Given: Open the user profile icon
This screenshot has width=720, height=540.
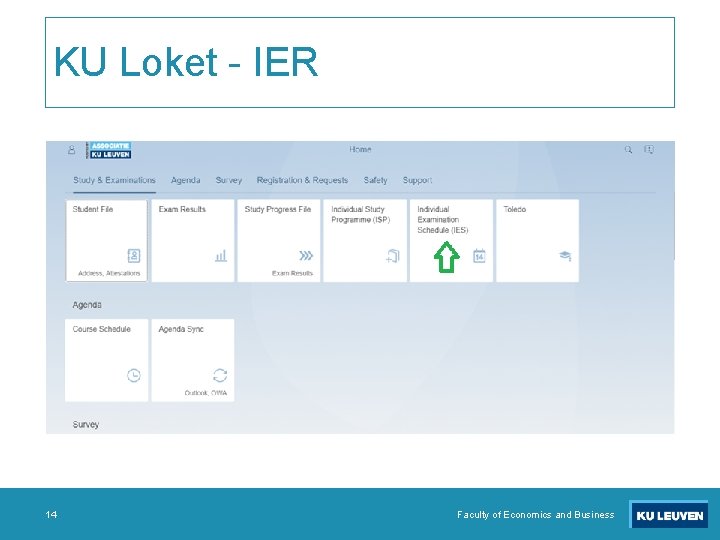Looking at the screenshot, I should tap(72, 150).
